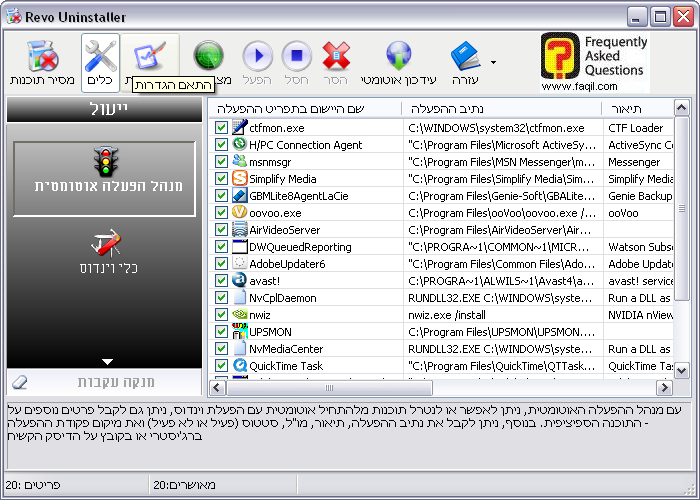Viewport: 700px width, 500px height.
Task: Click the horizontal scrollbar left arrow
Action: tap(217, 388)
